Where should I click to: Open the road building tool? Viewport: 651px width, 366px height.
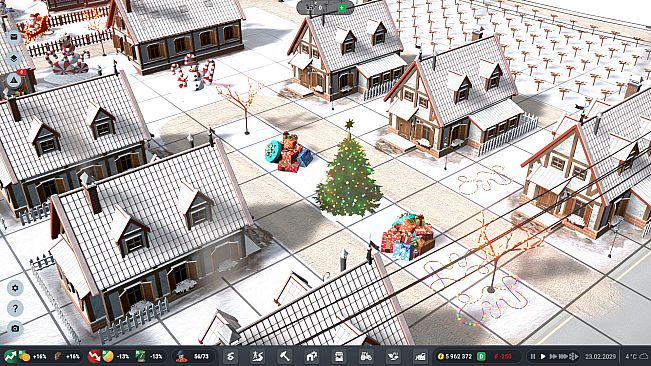tap(230, 356)
